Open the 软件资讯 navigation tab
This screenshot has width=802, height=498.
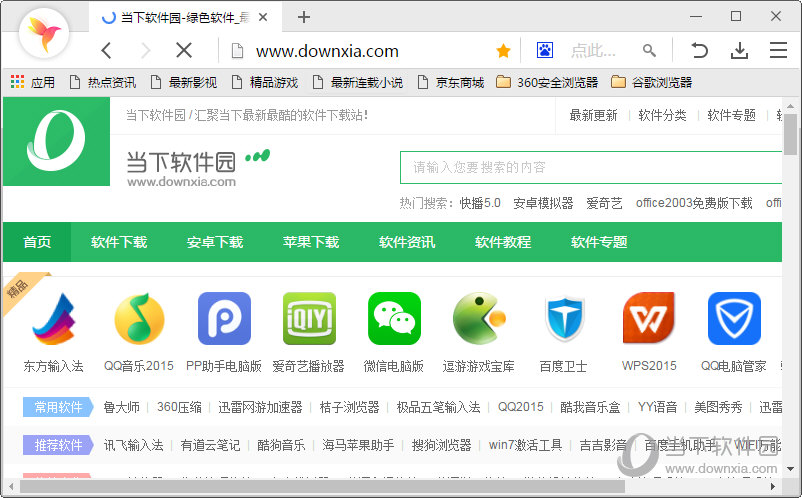click(407, 242)
